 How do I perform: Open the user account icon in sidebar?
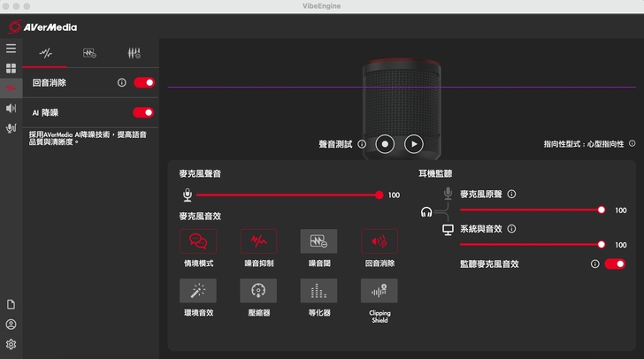point(11,325)
